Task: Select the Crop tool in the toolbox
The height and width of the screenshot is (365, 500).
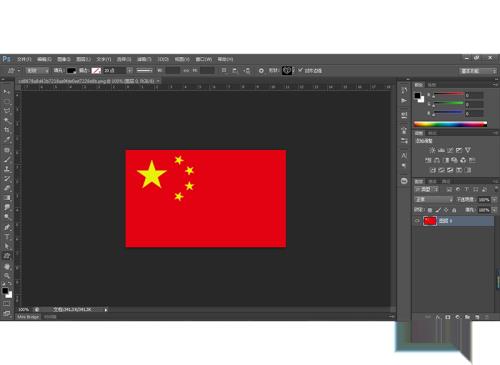Action: click(7, 130)
